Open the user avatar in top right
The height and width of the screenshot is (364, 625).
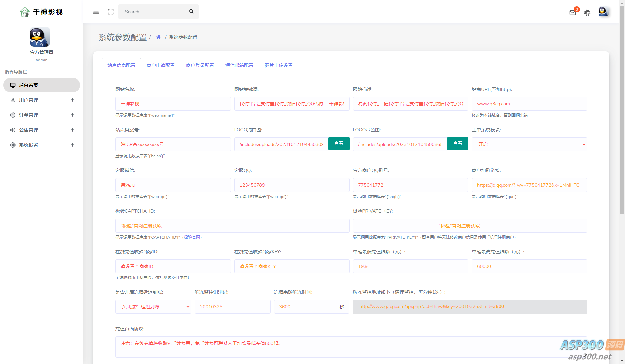tap(603, 12)
